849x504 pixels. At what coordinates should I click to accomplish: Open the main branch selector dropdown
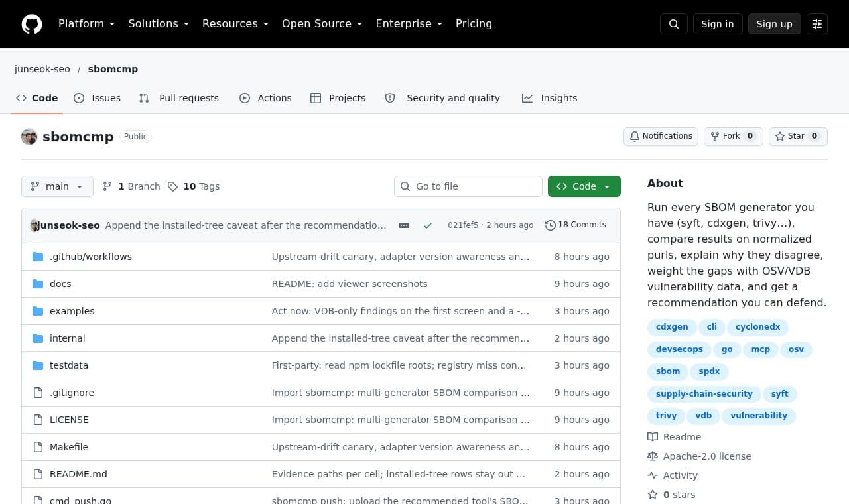(x=57, y=186)
